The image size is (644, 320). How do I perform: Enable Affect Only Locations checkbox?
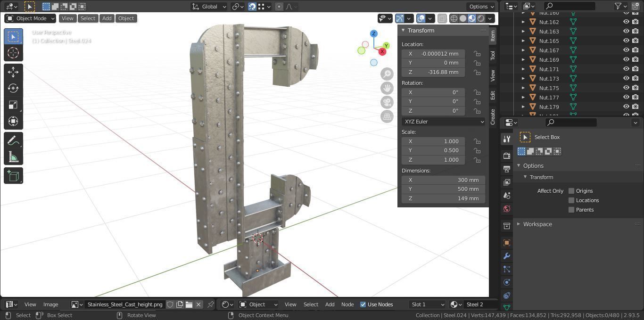(x=571, y=200)
